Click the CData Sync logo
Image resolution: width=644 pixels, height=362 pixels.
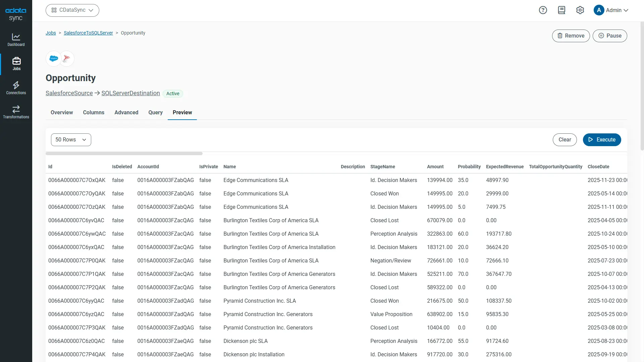click(16, 14)
